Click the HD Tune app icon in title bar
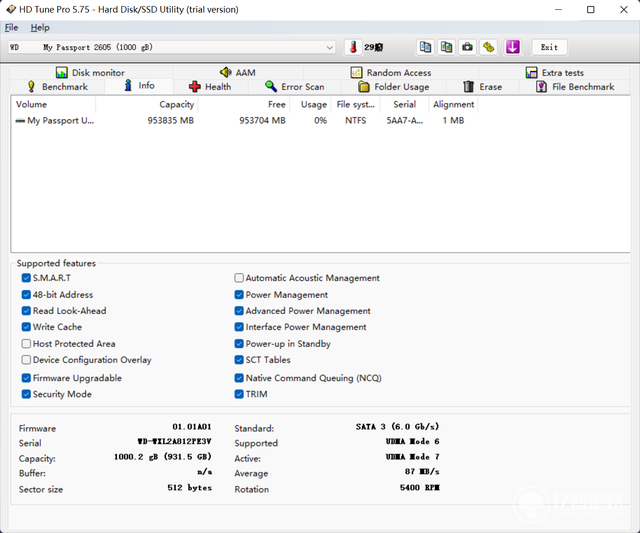This screenshot has height=533, width=640. (x=11, y=9)
